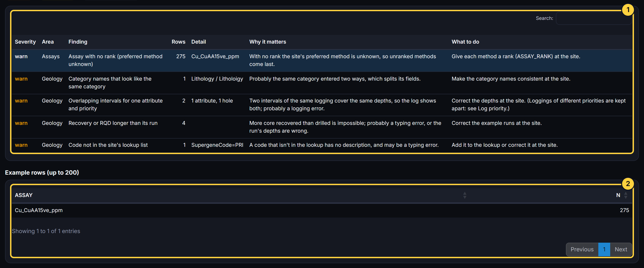Click the Example rows (up to 200) heading
644x268 pixels.
42,173
